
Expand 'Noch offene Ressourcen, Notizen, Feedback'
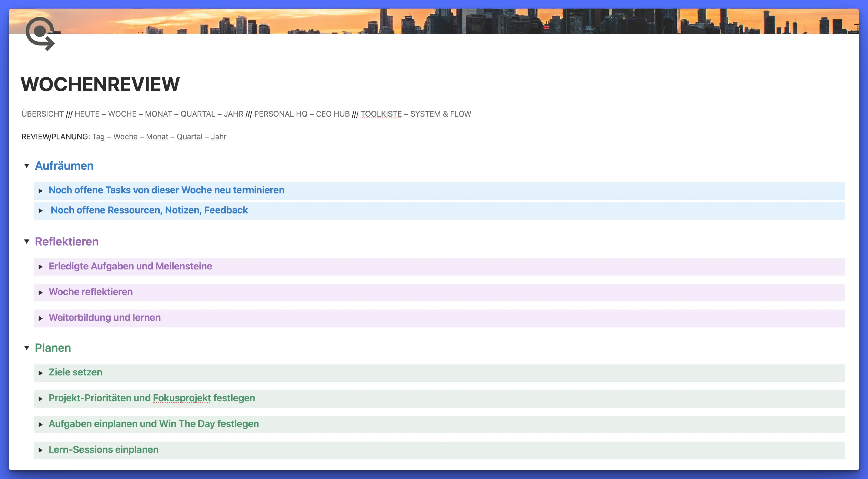pos(40,211)
